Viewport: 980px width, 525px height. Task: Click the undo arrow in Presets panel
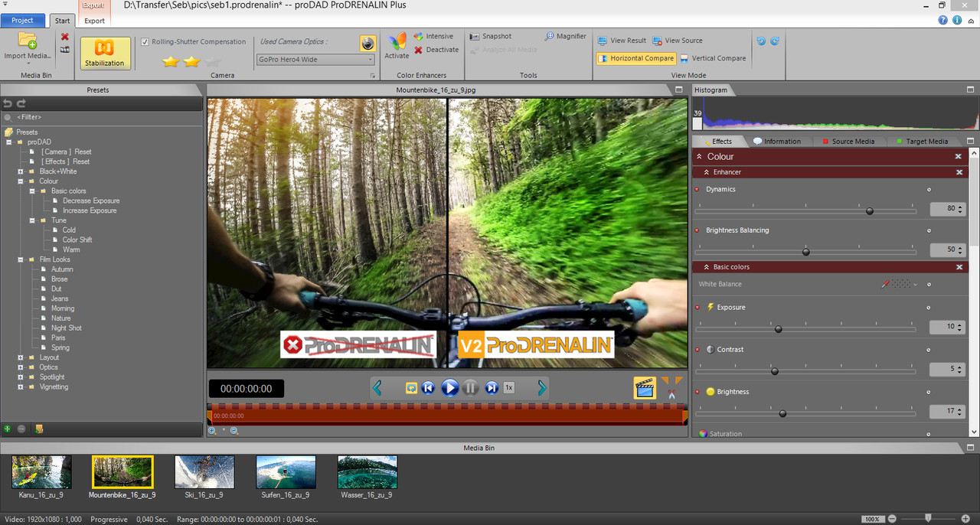8,103
